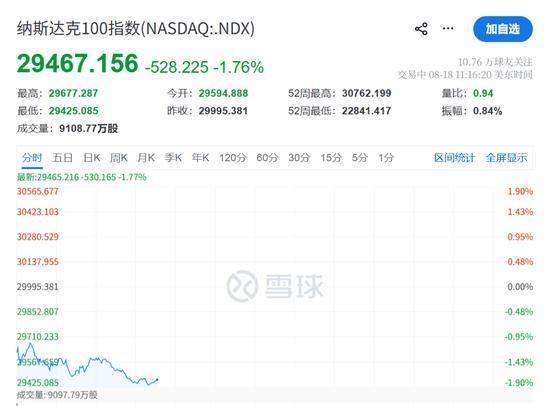
Task: Click the latest price dot on chart line
Action: 157,379
